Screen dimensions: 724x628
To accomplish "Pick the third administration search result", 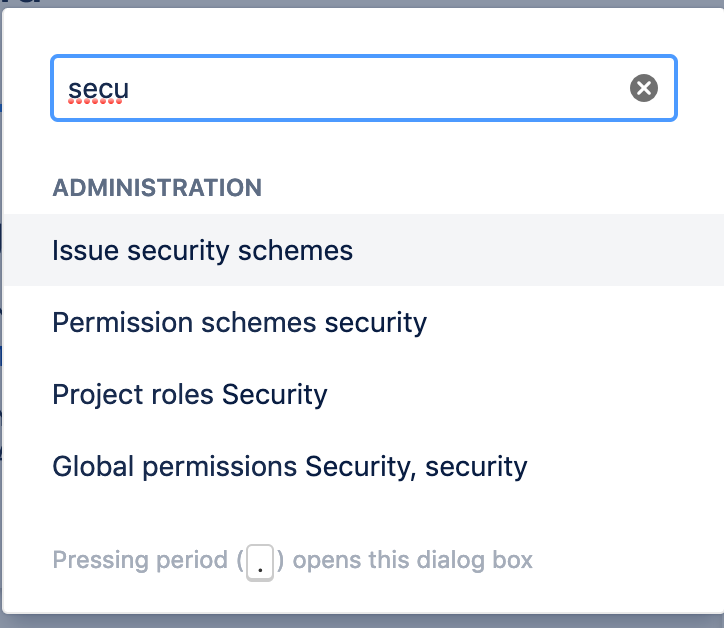I will [189, 394].
